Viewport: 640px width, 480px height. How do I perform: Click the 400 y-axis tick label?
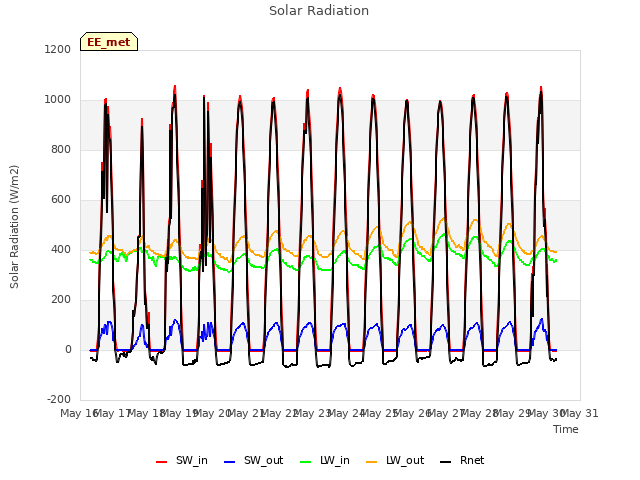(61, 249)
